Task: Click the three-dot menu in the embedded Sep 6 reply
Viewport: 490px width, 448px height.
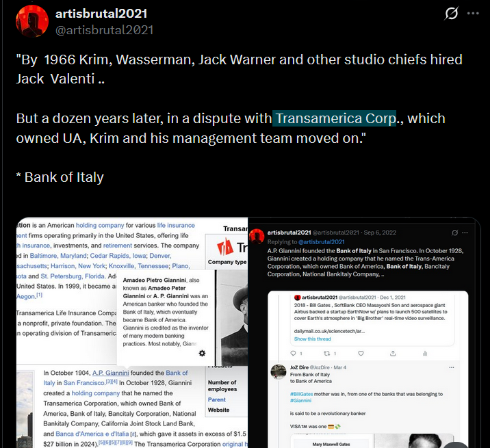Action: pos(465,233)
